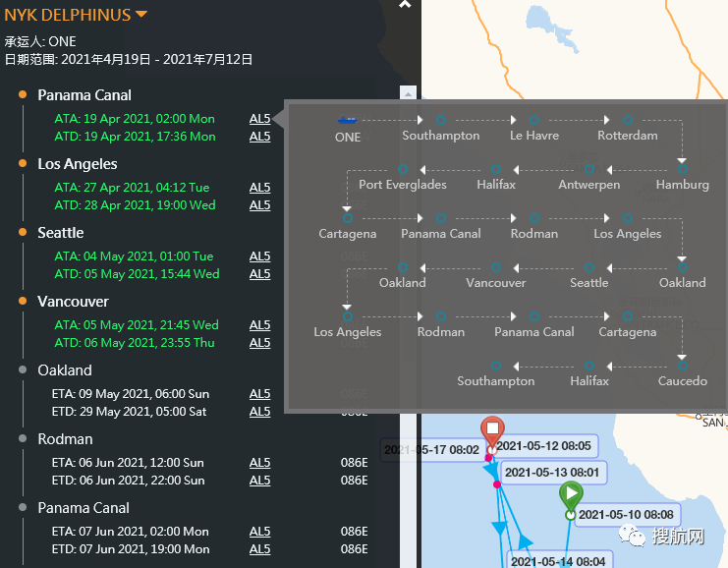
Task: Click the Caucedo stop circle in route diagram
Action: coord(683,366)
